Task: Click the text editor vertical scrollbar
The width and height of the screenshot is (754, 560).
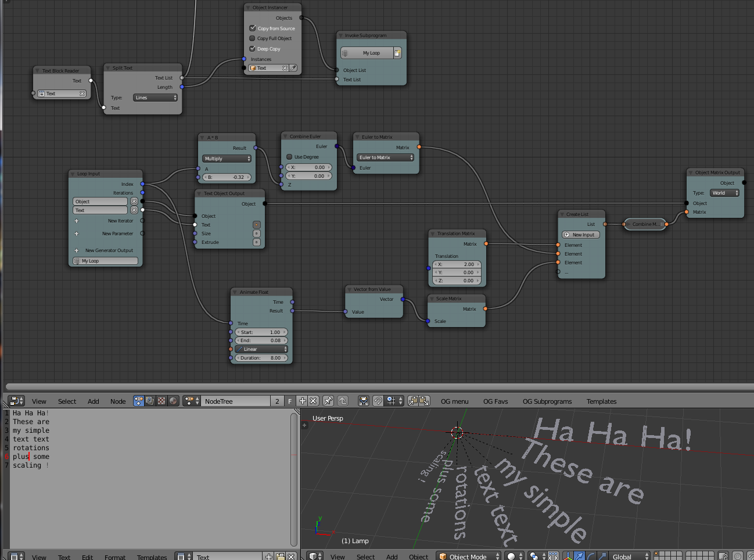Action: coord(294,479)
